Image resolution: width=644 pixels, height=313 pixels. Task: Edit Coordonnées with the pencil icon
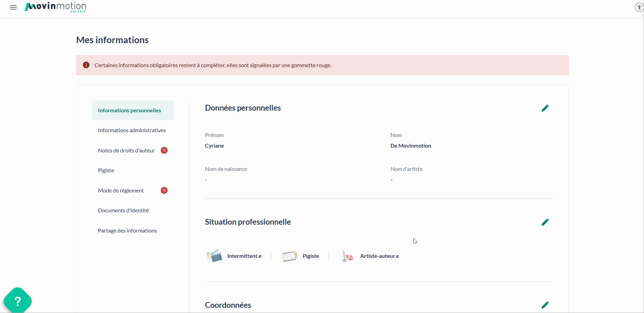tap(545, 305)
